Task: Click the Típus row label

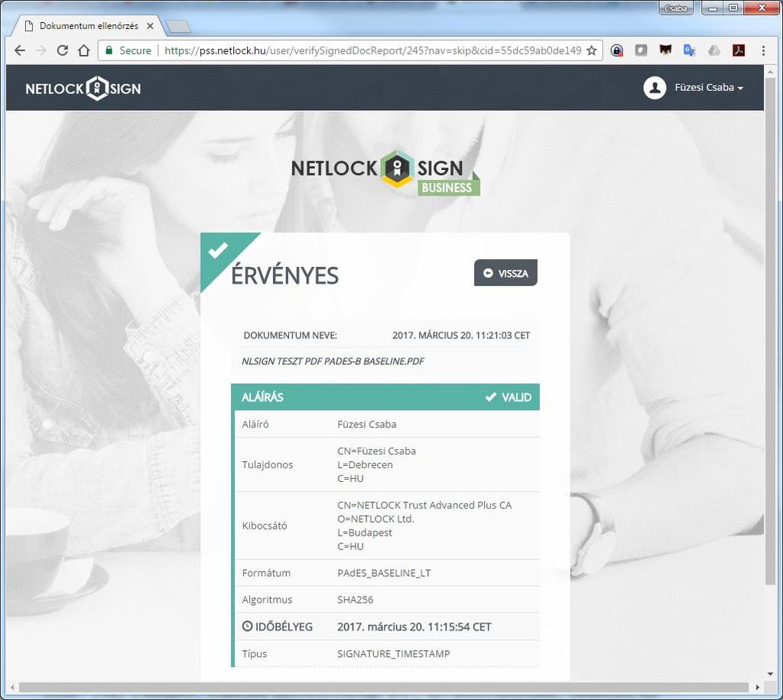Action: point(254,653)
